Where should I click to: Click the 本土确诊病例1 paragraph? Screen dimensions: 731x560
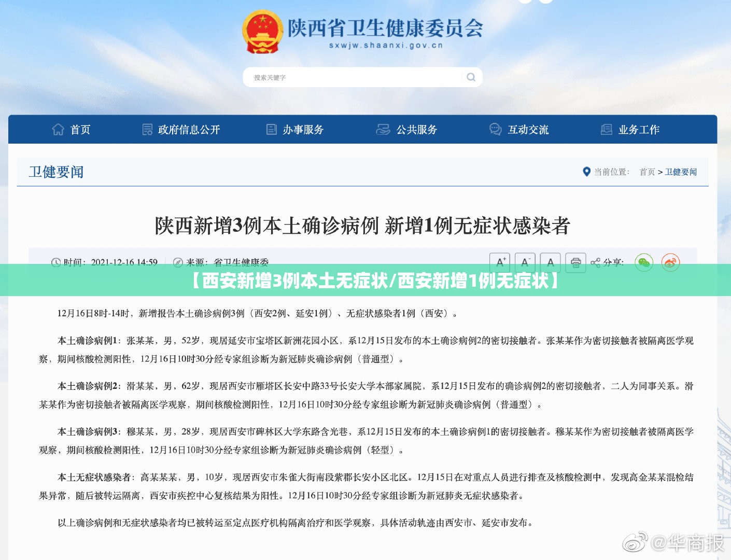(x=366, y=349)
